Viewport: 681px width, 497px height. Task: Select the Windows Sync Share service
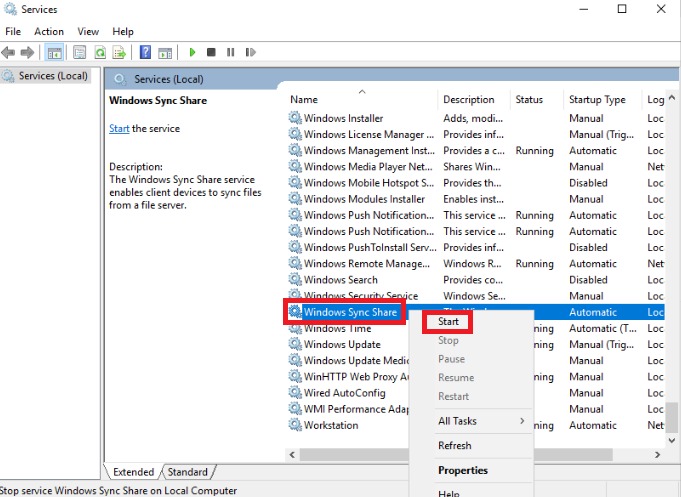coord(350,312)
